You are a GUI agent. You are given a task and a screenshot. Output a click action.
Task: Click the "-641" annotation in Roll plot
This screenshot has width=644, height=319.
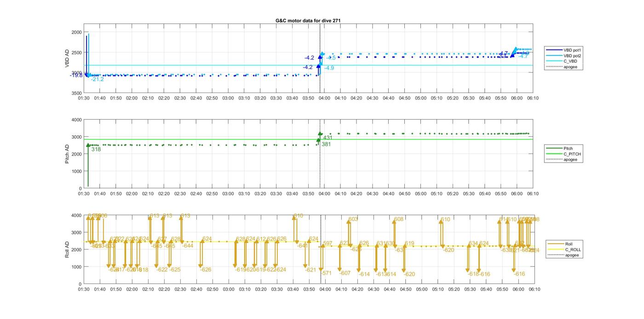(303, 246)
